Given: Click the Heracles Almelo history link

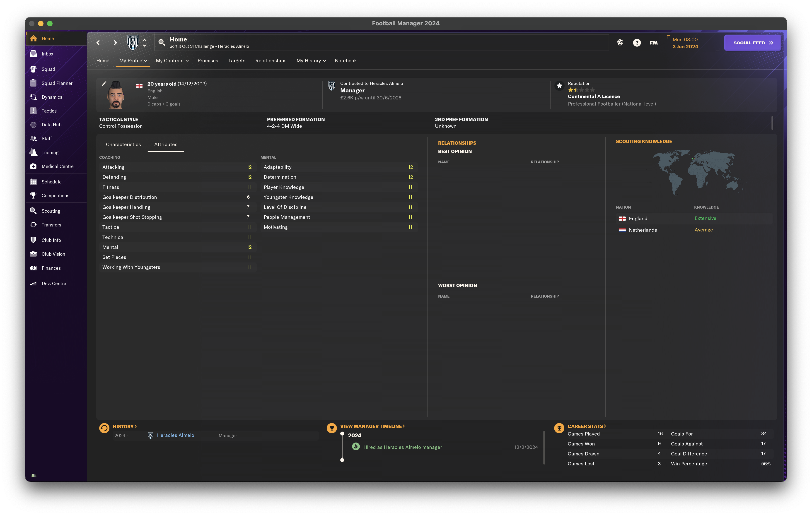Looking at the screenshot, I should (x=175, y=435).
